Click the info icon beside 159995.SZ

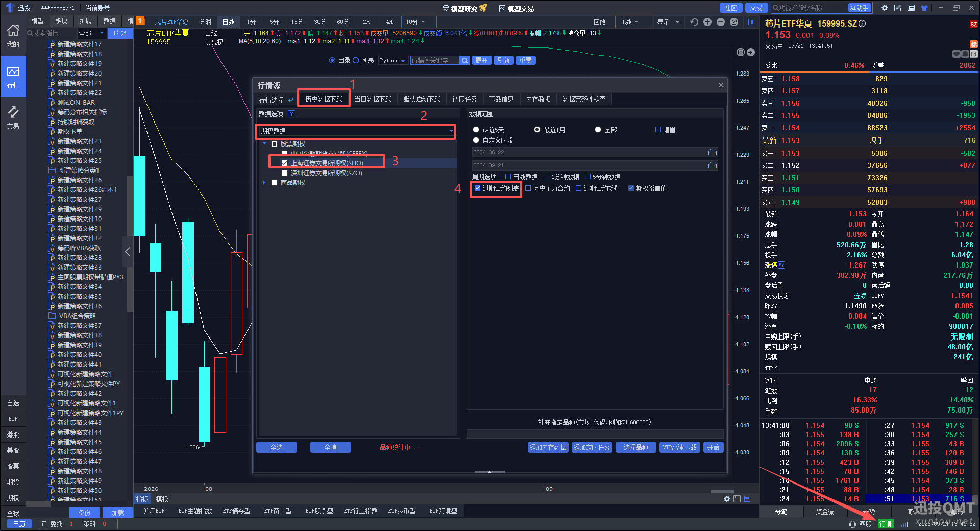coord(862,23)
